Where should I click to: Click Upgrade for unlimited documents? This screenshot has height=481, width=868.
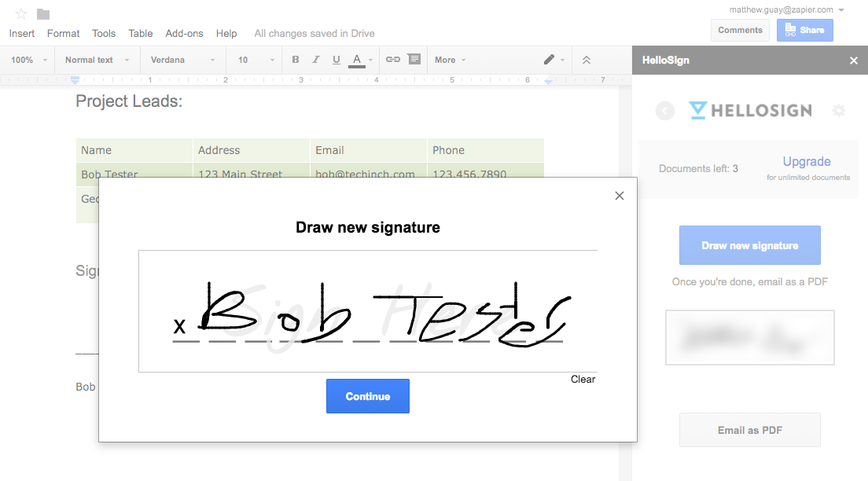tap(807, 162)
